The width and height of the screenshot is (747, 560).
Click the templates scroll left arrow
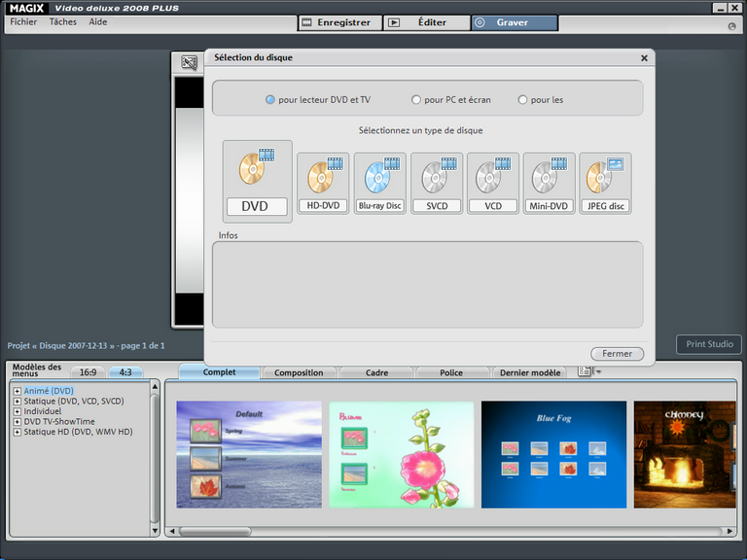click(172, 532)
